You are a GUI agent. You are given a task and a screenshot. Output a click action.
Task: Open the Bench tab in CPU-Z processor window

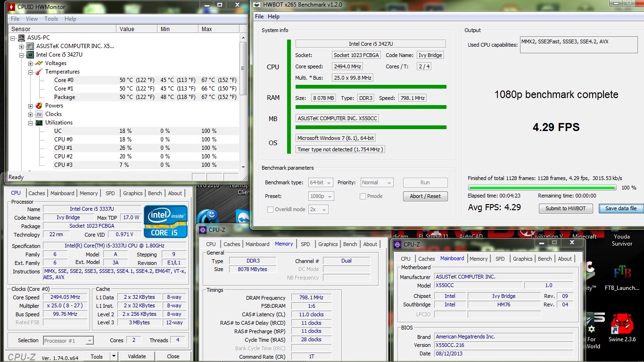click(155, 193)
